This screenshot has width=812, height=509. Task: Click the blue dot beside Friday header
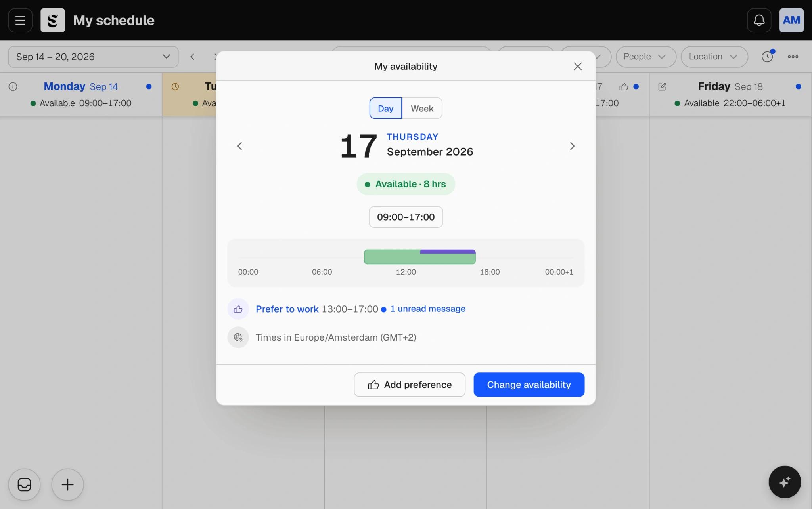798,86
